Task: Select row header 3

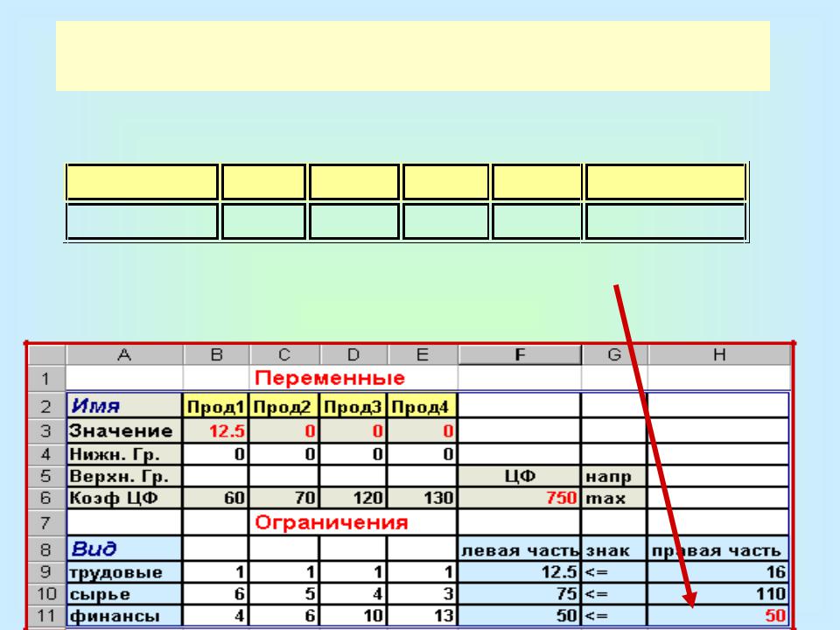Action: coord(46,430)
